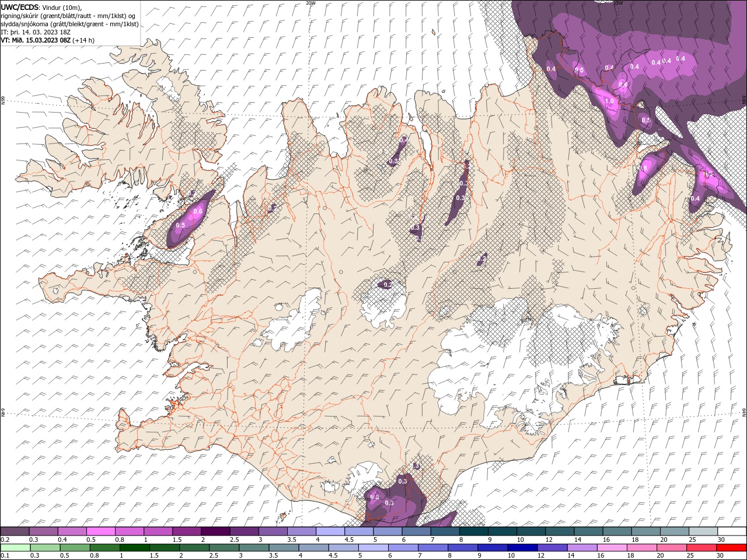Click the UWC/ECDS title in the header box
The height and width of the screenshot is (560, 747).
(x=20, y=6)
